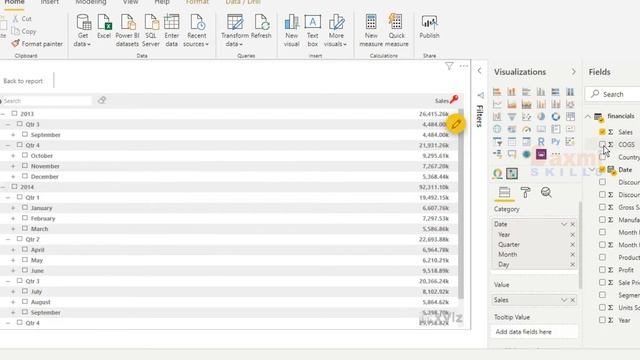Click Back to report
This screenshot has height=360, width=640.
coord(23,81)
